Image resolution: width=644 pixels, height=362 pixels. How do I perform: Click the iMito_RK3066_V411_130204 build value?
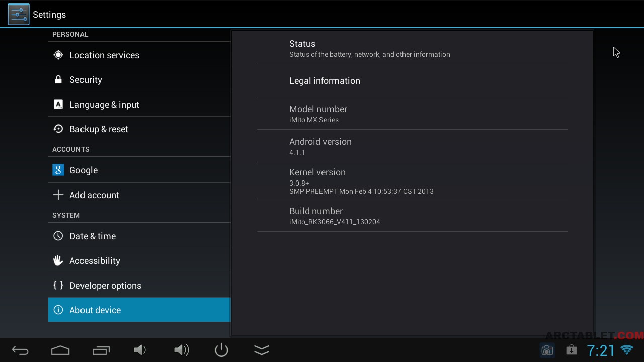[335, 222]
